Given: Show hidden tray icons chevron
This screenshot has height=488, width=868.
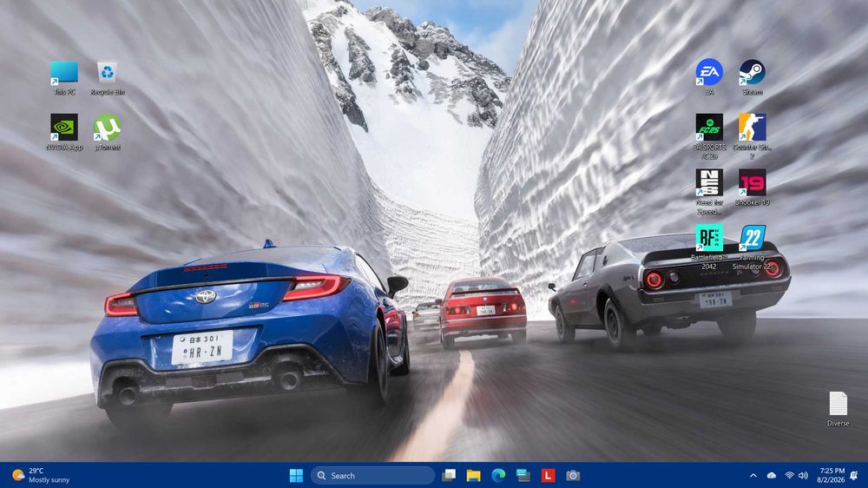Looking at the screenshot, I should (753, 475).
